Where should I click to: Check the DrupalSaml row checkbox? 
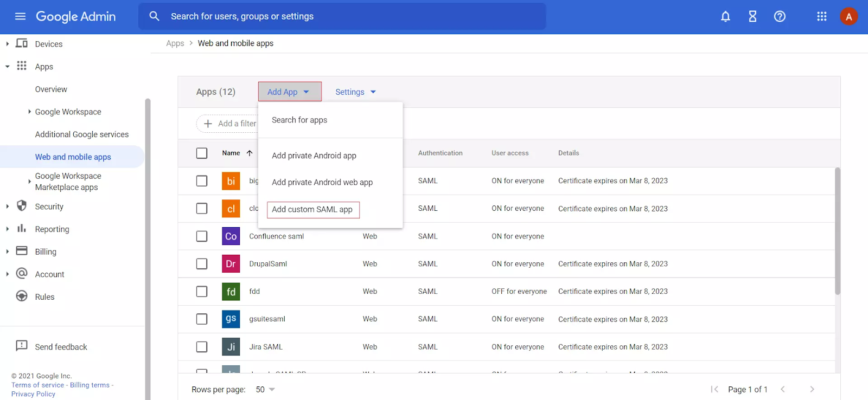tap(202, 264)
